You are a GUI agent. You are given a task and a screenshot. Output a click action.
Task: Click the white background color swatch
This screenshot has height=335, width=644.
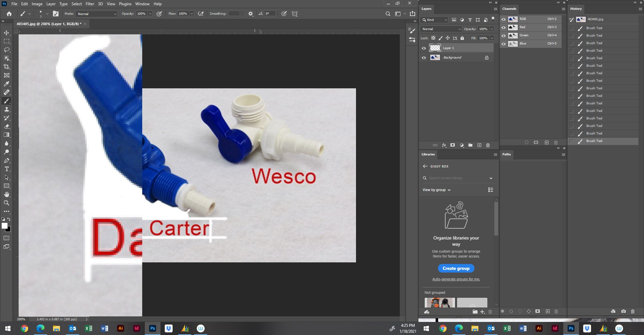5,226
